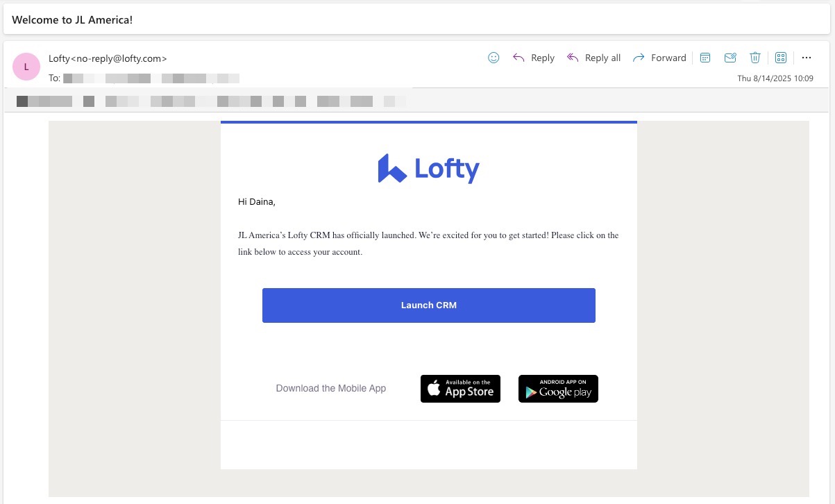Click the sender avatar circle "L"
The height and width of the screenshot is (504, 835).
[x=26, y=67]
